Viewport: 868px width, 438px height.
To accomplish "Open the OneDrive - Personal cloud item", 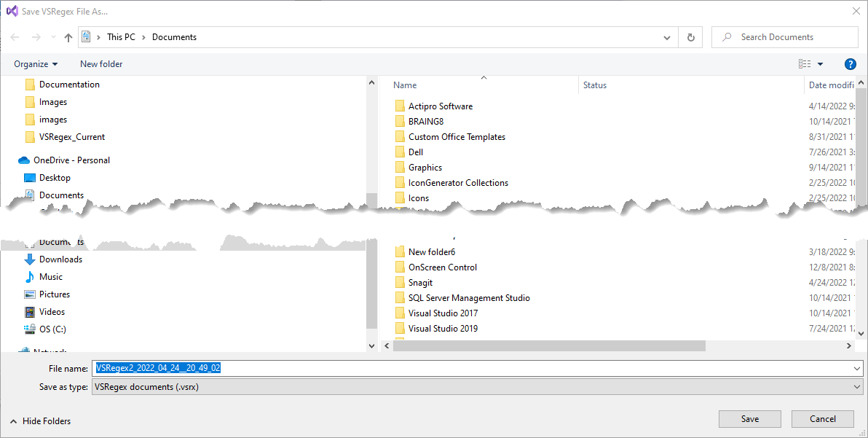I will 71,160.
